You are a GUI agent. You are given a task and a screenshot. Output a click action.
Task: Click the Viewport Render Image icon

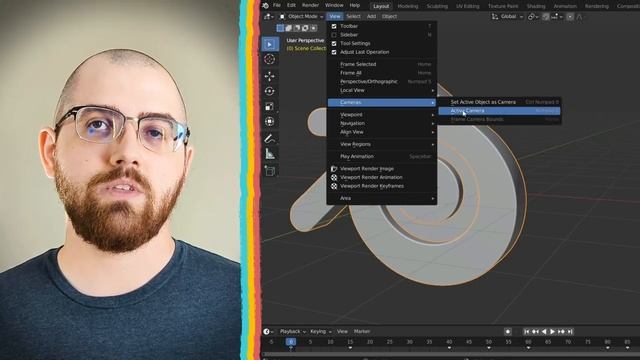pos(334,169)
